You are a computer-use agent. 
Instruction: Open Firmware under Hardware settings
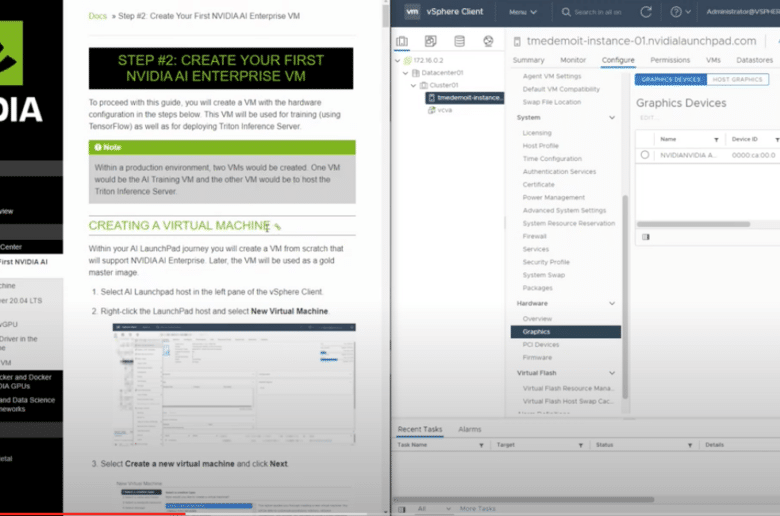click(x=537, y=357)
